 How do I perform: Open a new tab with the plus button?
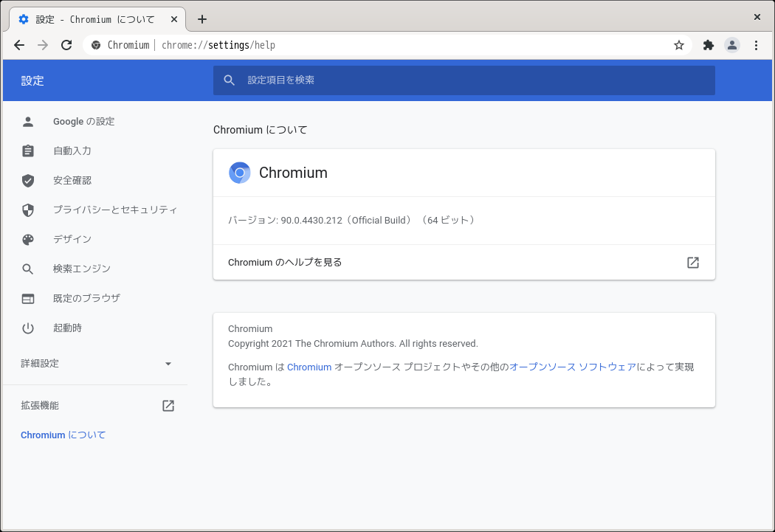coord(201,19)
